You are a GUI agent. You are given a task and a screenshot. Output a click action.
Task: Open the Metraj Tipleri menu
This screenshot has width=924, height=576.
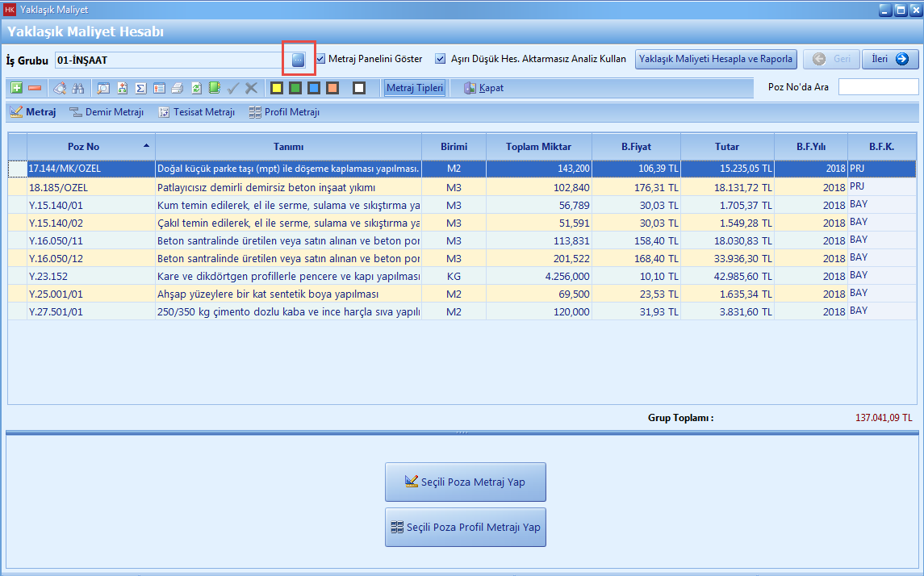pyautogui.click(x=415, y=88)
